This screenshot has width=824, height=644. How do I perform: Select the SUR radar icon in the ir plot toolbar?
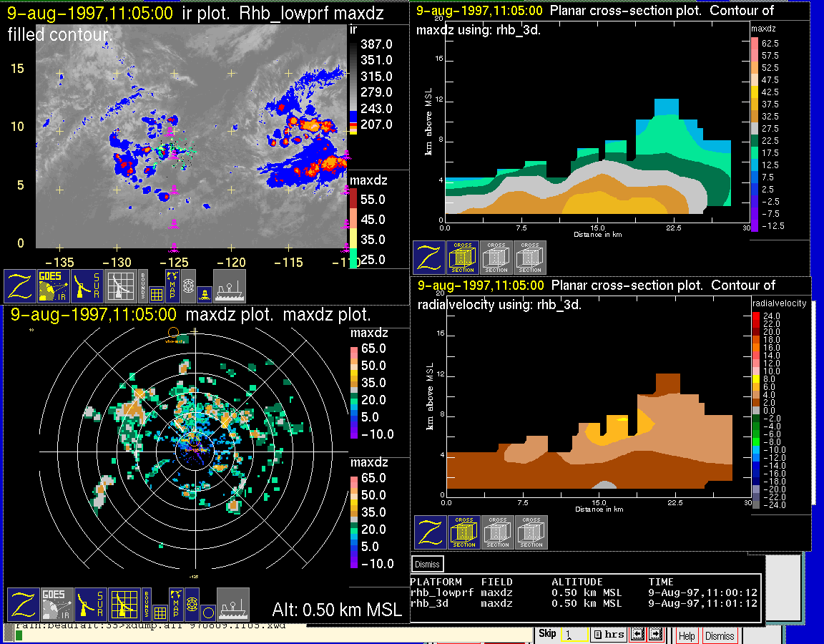click(88, 286)
